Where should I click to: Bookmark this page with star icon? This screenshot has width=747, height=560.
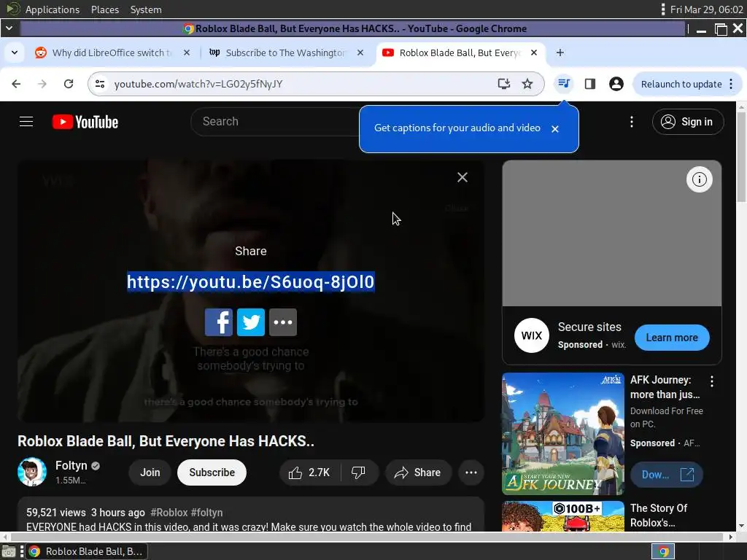tap(527, 84)
